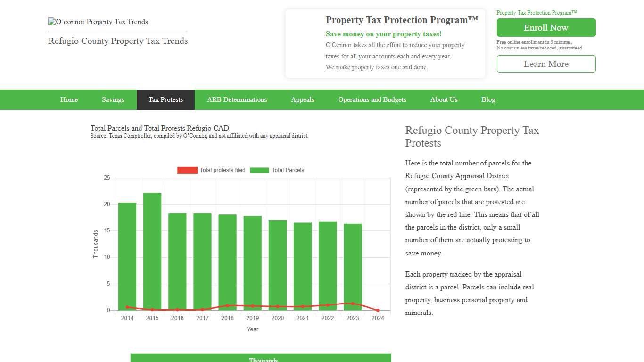Image resolution: width=644 pixels, height=362 pixels.
Task: Click the Learn More button
Action: (x=546, y=64)
